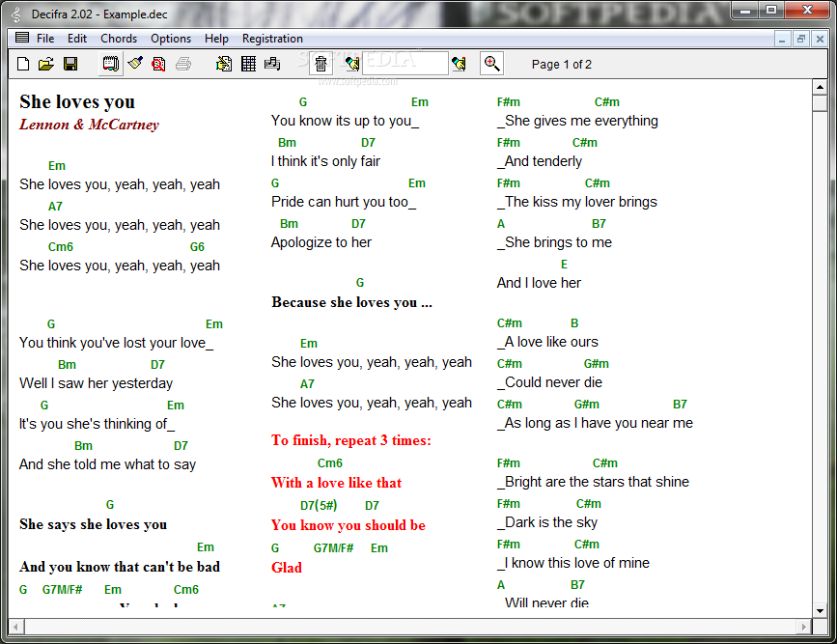
Task: Click lyric '_A love like ours'
Action: (x=547, y=342)
